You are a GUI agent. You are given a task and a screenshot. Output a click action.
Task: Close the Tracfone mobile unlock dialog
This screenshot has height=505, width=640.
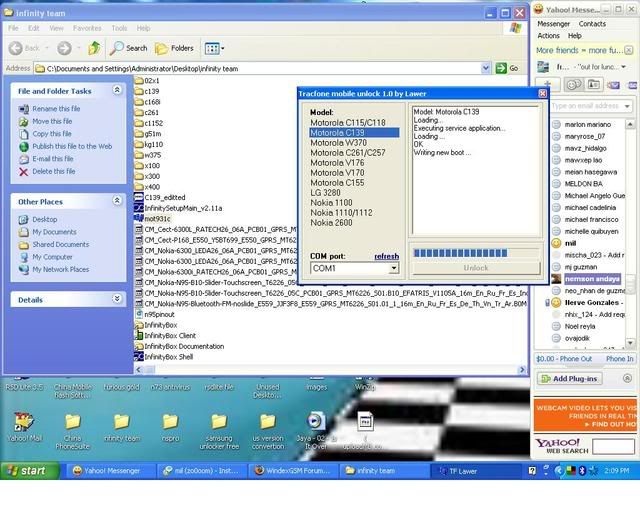pos(542,93)
